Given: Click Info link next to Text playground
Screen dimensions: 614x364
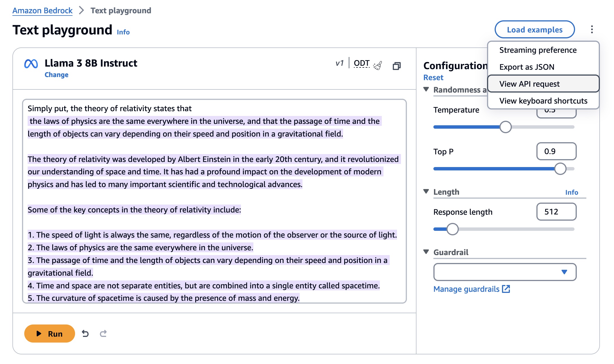Looking at the screenshot, I should click(123, 32).
